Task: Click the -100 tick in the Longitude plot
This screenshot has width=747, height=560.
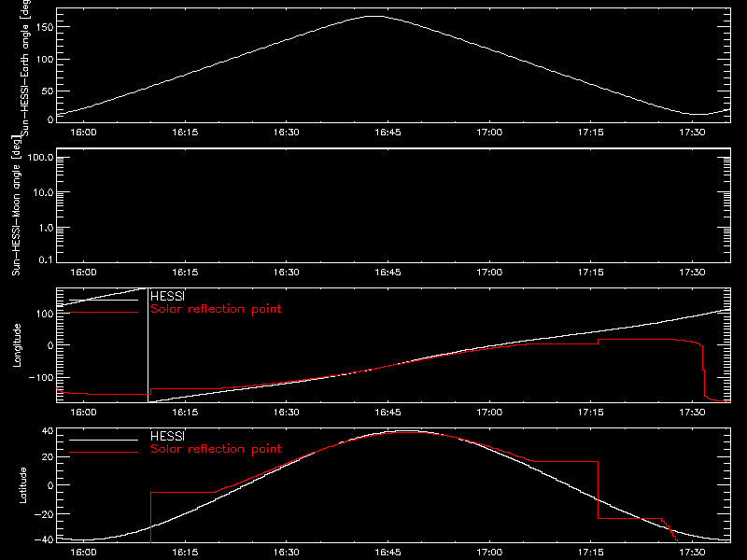Action: tap(41, 378)
